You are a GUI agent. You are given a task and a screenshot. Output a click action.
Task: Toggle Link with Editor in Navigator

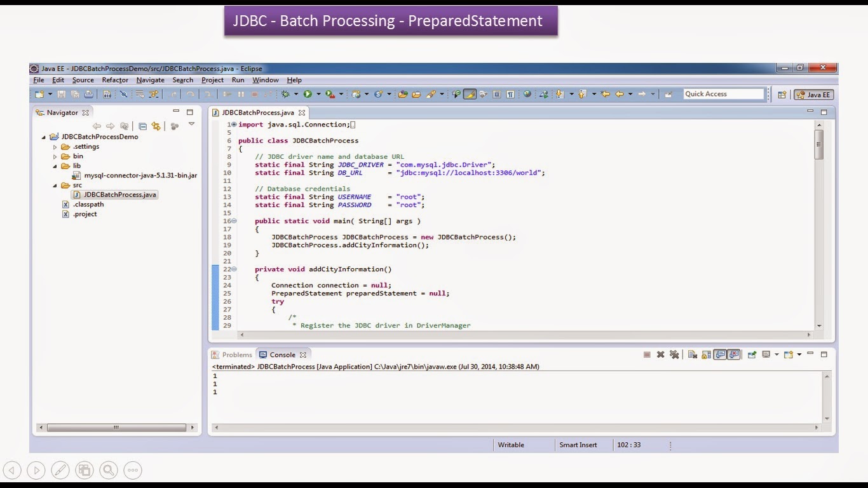tap(156, 126)
